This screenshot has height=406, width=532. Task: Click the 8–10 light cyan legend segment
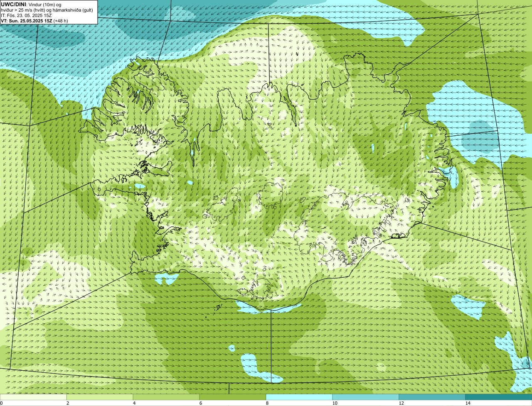[299, 397]
